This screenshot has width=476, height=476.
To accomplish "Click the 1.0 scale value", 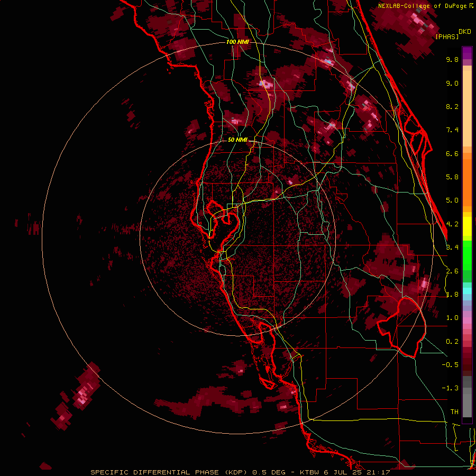I will pos(452,318).
